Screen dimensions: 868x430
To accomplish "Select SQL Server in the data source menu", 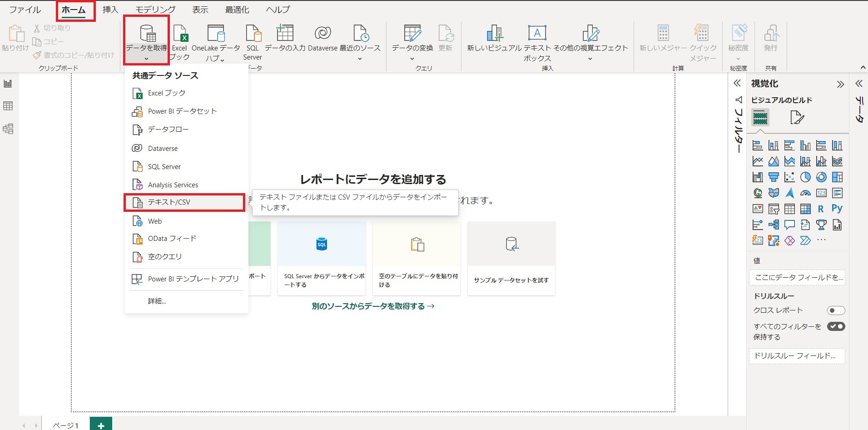I will point(186,166).
